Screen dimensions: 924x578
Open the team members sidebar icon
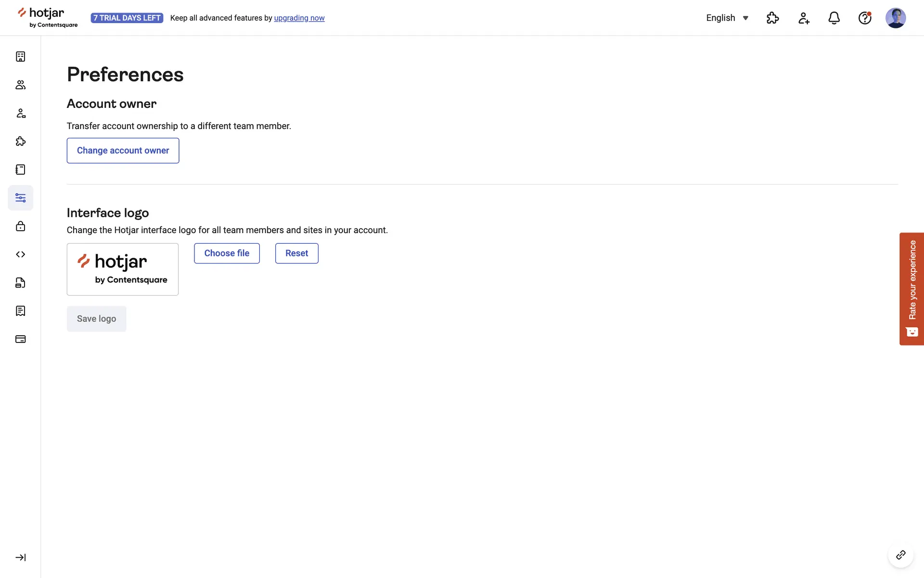20,85
